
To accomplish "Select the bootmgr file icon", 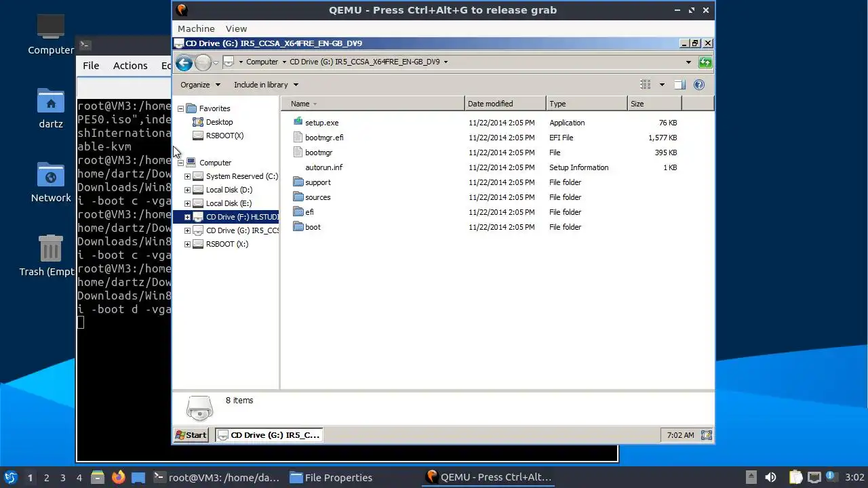I will pyautogui.click(x=298, y=152).
